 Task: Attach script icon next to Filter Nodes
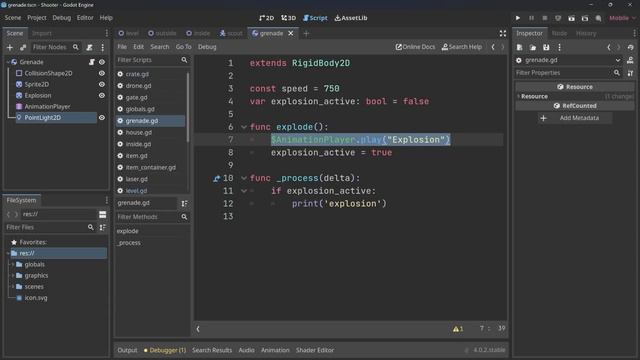click(x=89, y=47)
